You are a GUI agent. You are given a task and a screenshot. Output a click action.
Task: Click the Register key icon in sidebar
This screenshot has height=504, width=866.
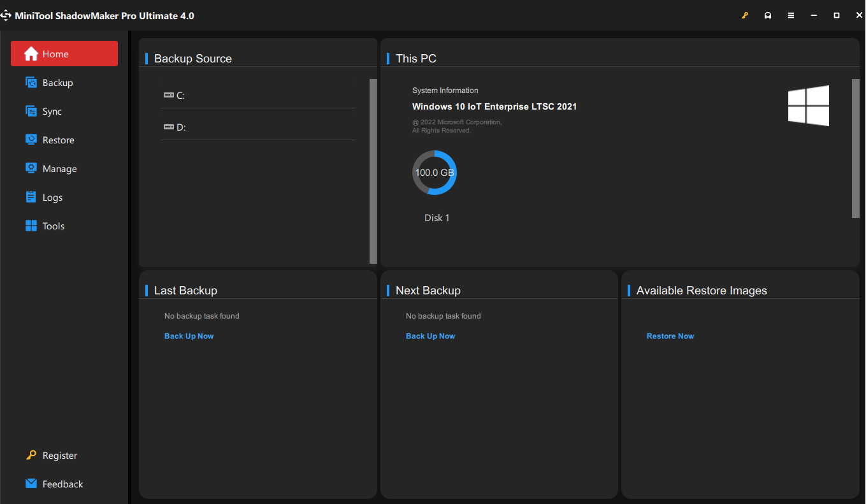click(31, 455)
